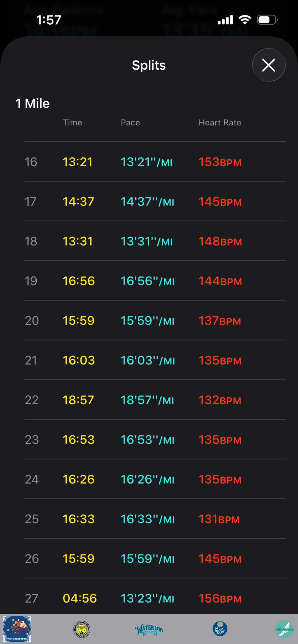Tap The Icebreaker sponsor logo
298x644 pixels.
point(17,629)
